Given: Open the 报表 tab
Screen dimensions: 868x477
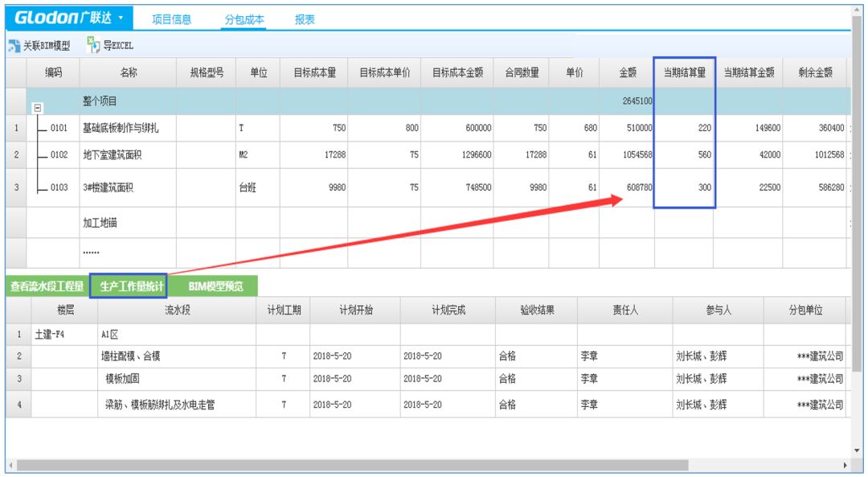Looking at the screenshot, I should 305,19.
